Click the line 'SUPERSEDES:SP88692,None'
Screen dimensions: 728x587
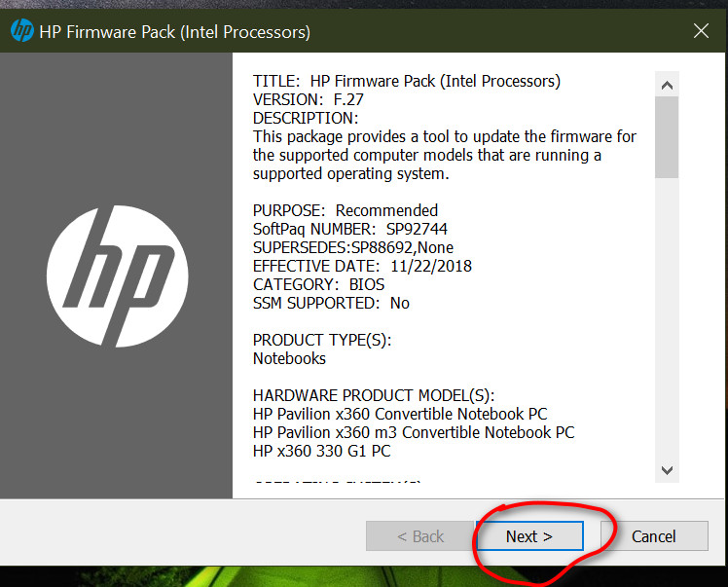click(353, 247)
